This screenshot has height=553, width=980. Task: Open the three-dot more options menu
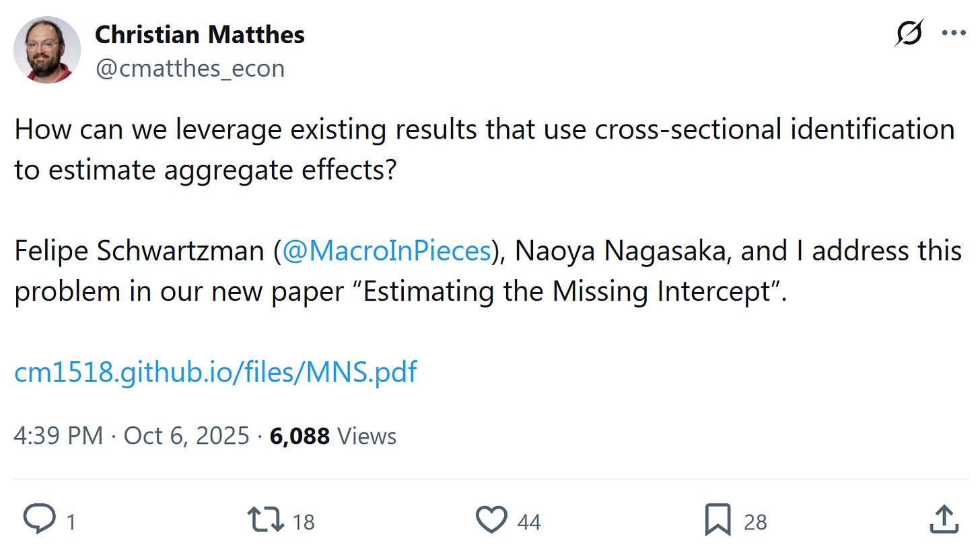click(954, 34)
